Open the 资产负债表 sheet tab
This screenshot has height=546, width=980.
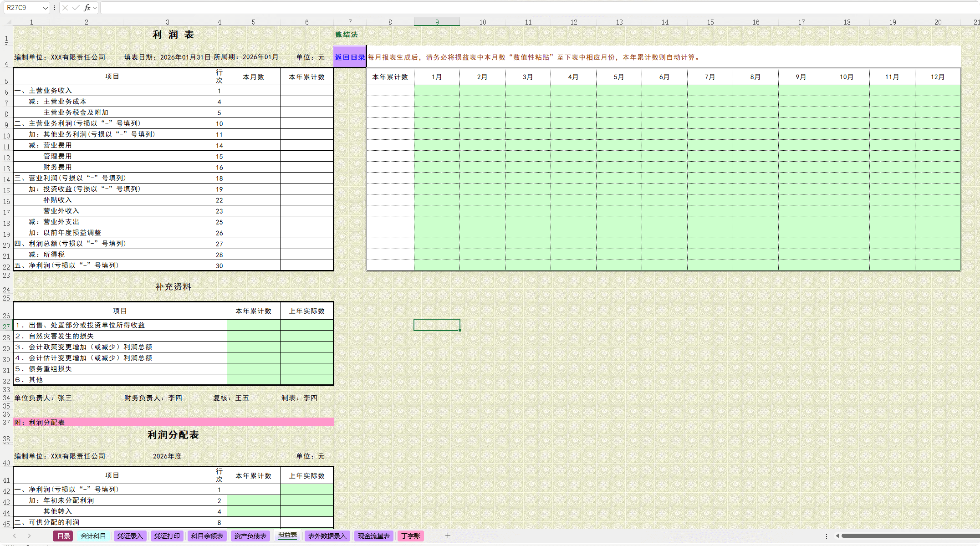click(250, 536)
